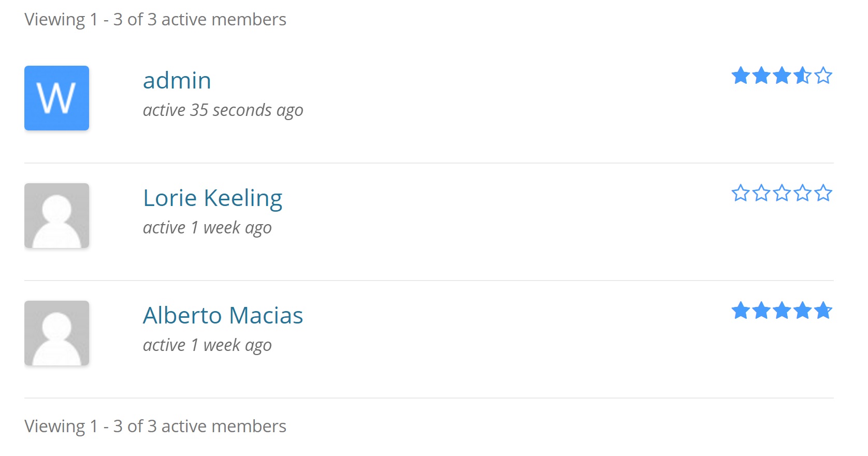Open Lorie Keeling's profile link
The height and width of the screenshot is (456, 868).
(212, 198)
